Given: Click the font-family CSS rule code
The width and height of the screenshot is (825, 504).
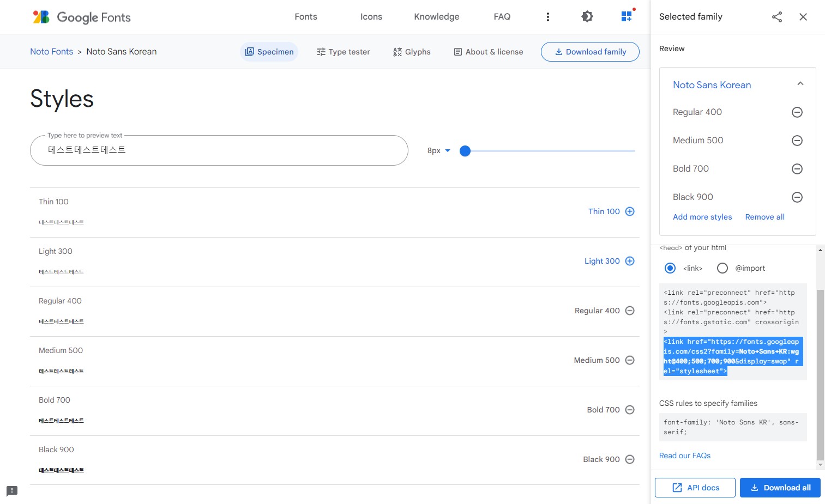Looking at the screenshot, I should tap(733, 427).
